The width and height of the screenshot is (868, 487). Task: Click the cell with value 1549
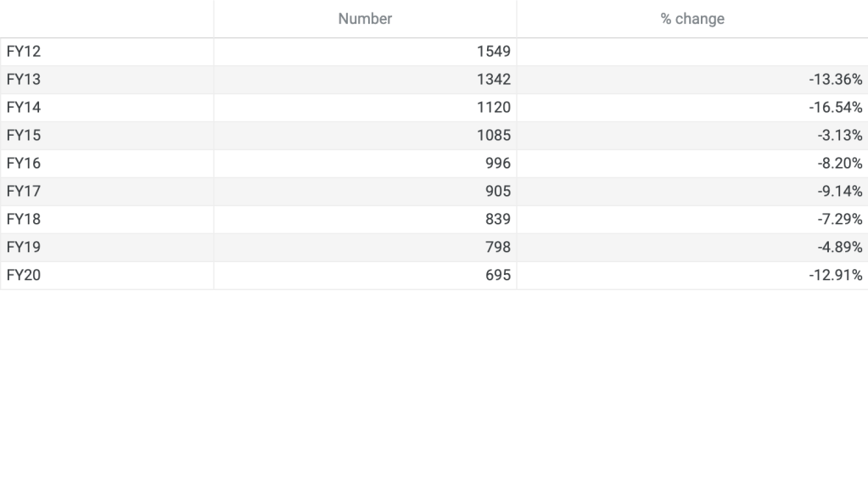(494, 52)
